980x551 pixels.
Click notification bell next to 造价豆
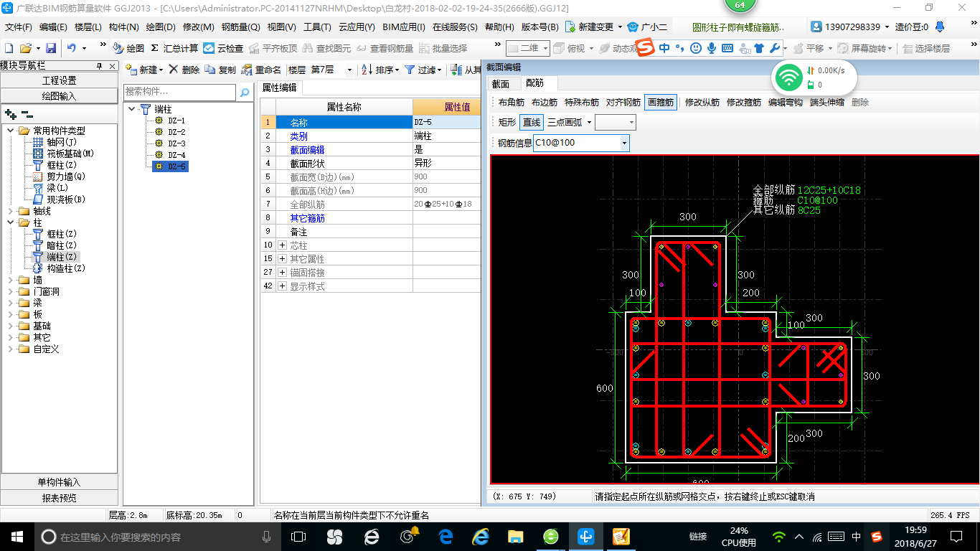940,27
